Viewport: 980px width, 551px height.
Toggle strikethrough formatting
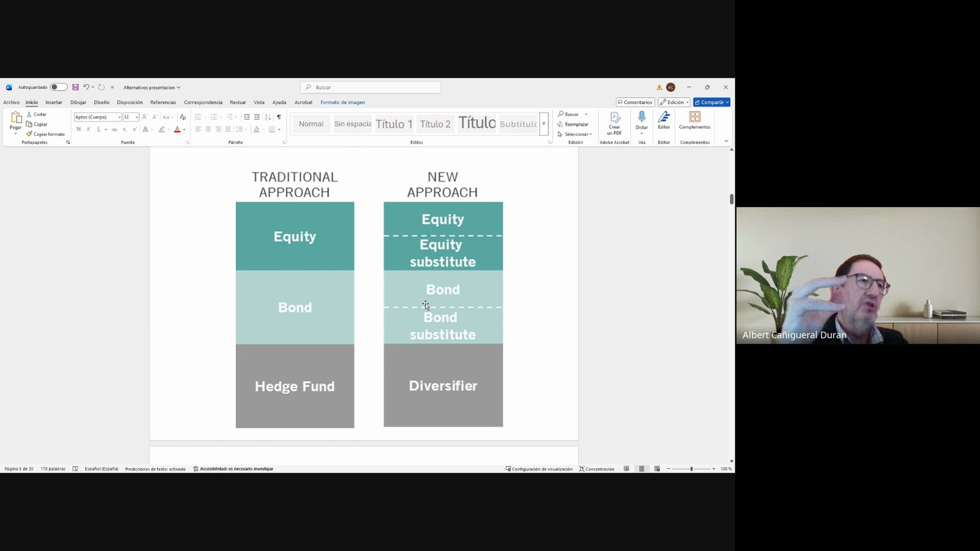[114, 129]
